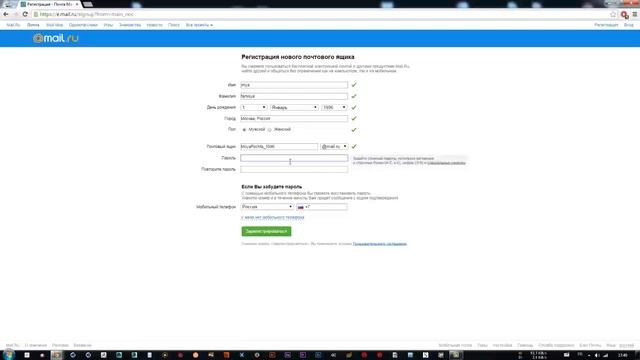Click the browser Back arrow
Image resolution: width=640 pixels, height=360 pixels.
(6, 14)
